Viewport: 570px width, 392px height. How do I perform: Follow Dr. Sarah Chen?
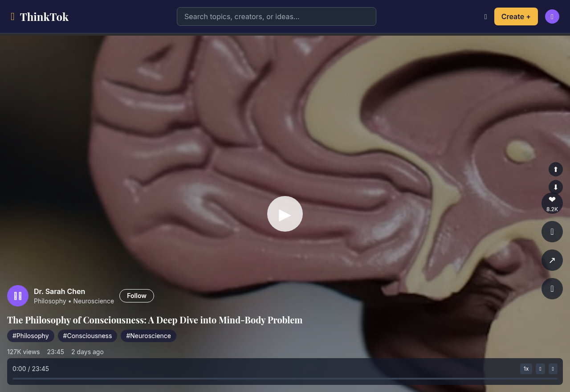(x=136, y=295)
